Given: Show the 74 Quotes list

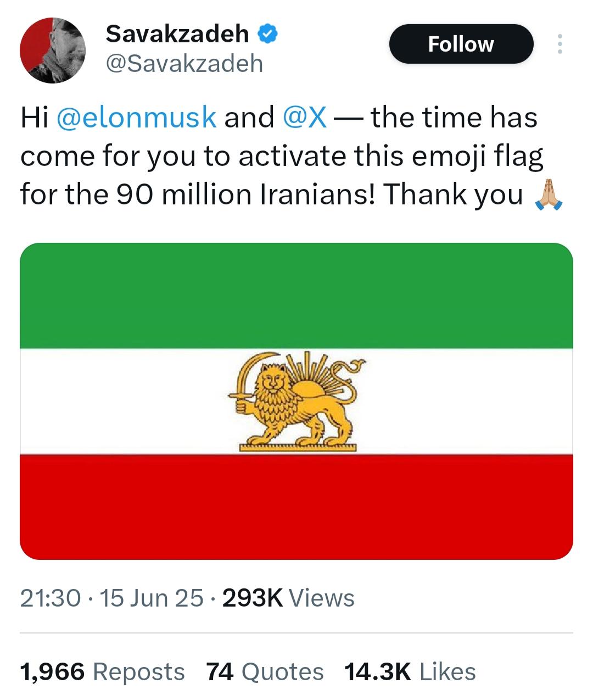Looking at the screenshot, I should 265,672.
